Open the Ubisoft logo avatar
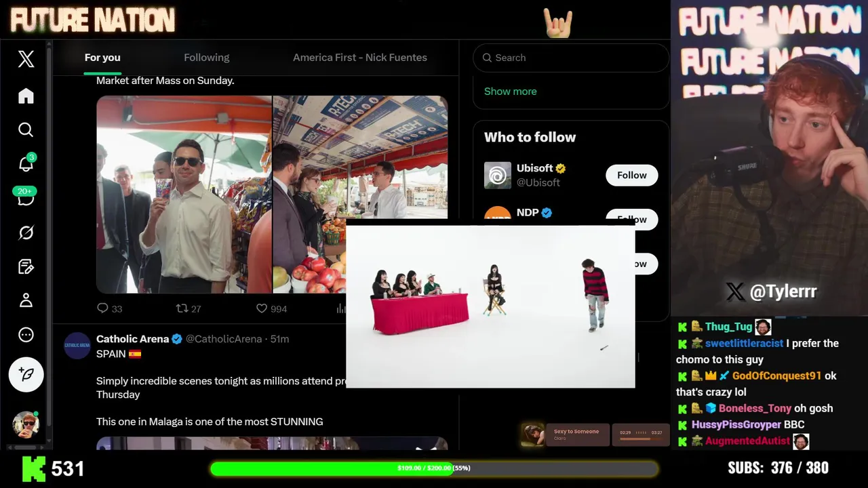The width and height of the screenshot is (868, 488). pyautogui.click(x=497, y=175)
